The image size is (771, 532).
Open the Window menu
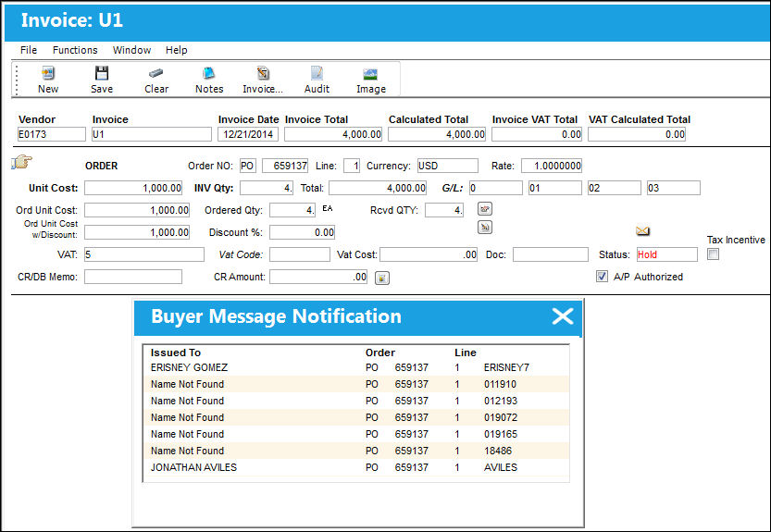tap(131, 50)
